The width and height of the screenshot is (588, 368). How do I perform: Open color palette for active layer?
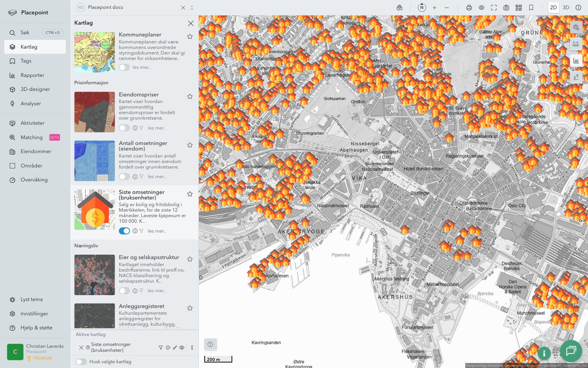pos(168,347)
